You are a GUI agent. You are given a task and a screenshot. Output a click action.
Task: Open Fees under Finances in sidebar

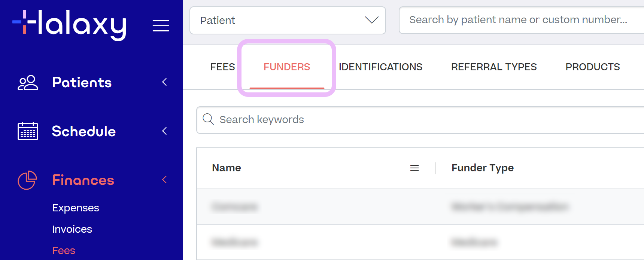(64, 251)
